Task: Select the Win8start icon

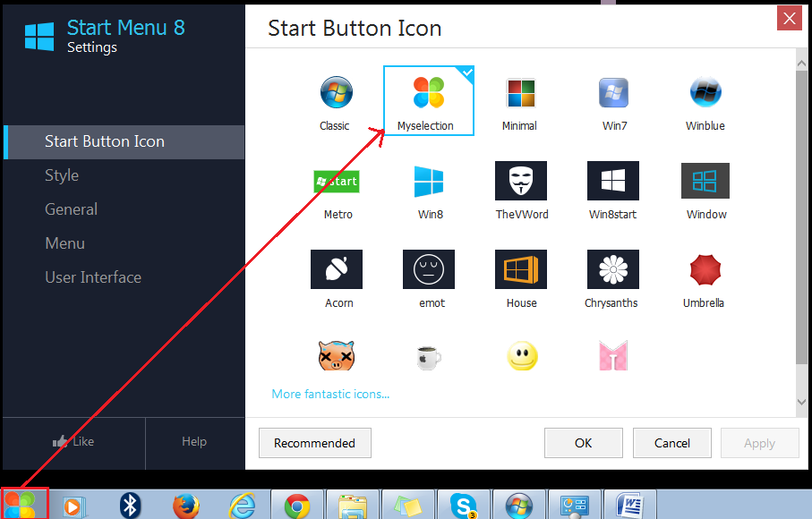Action: click(x=613, y=181)
